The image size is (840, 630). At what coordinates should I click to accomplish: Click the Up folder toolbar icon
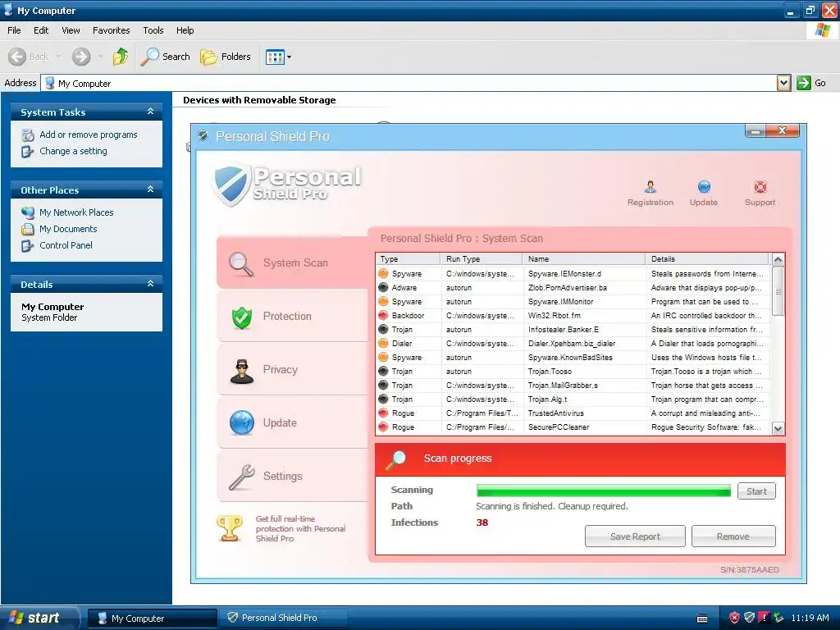121,57
